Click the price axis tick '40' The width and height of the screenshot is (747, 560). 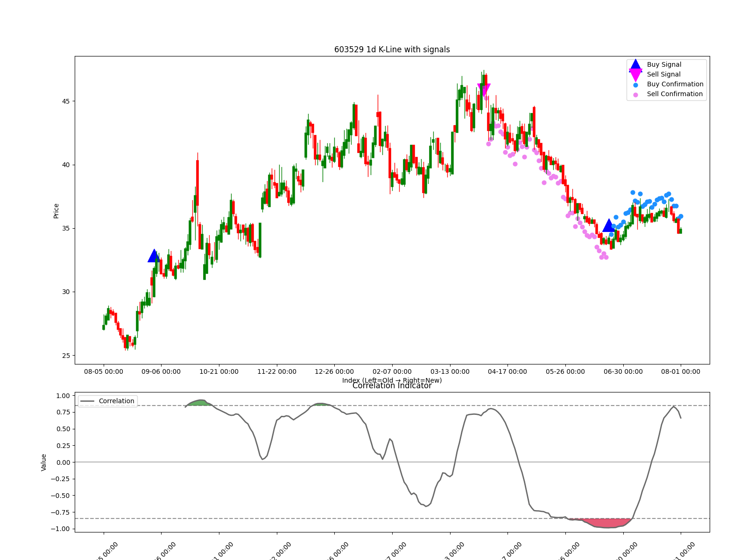(x=66, y=165)
